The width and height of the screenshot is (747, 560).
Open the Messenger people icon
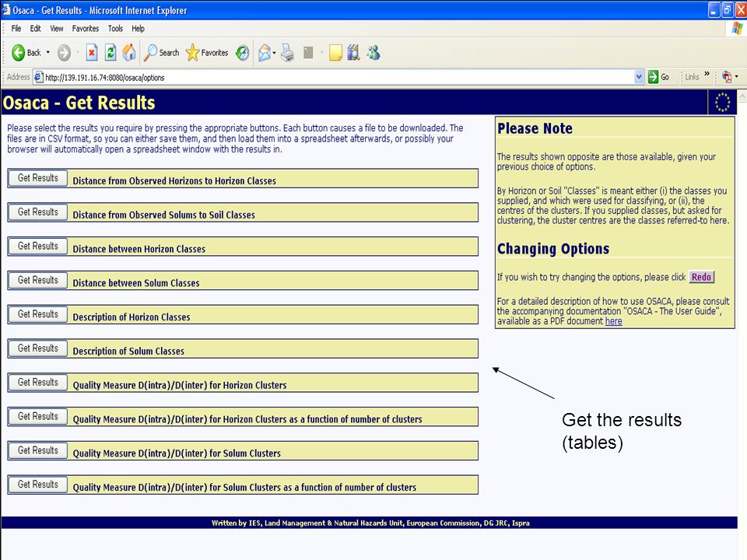(x=373, y=52)
